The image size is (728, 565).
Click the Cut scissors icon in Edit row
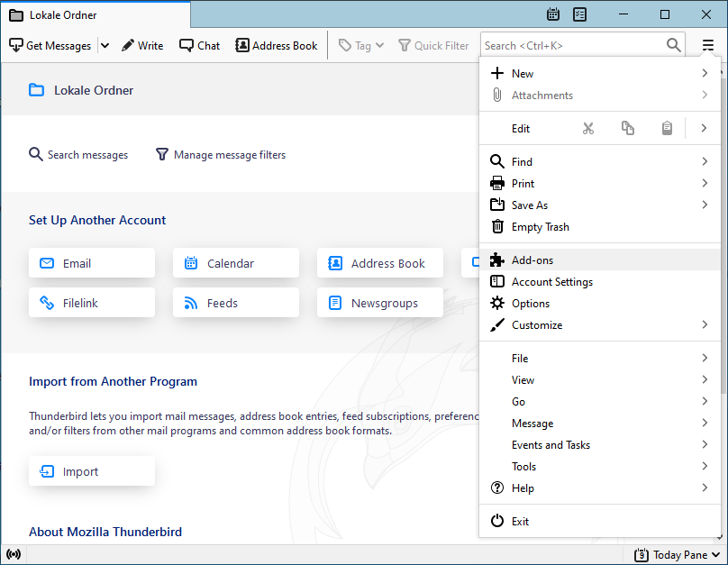tap(588, 128)
